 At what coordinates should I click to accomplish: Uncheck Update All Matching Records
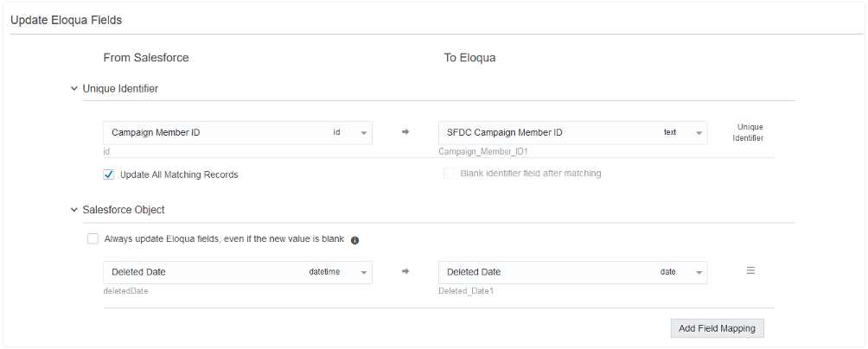pos(109,174)
